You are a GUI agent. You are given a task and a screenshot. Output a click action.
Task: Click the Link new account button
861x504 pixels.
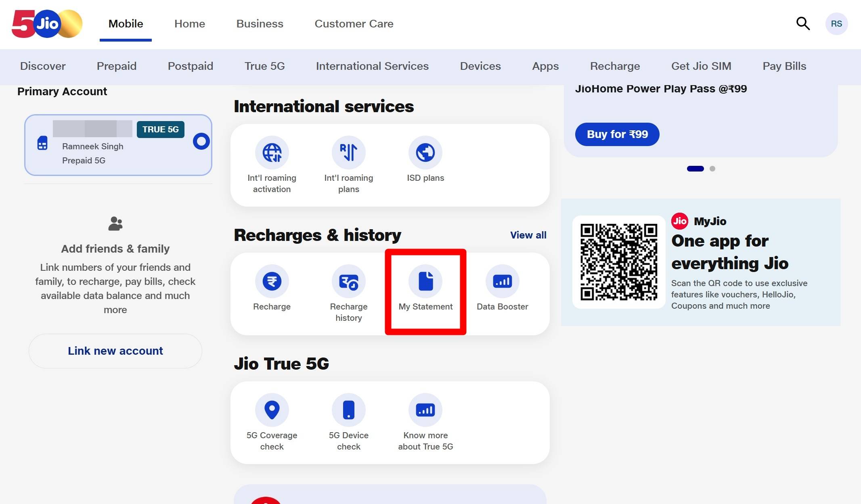(x=115, y=351)
